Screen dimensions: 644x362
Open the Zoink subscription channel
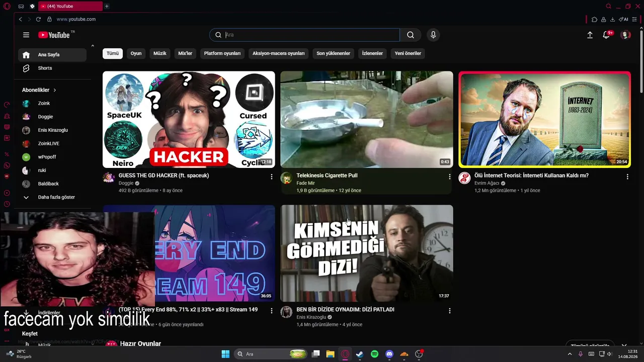(x=52, y=103)
